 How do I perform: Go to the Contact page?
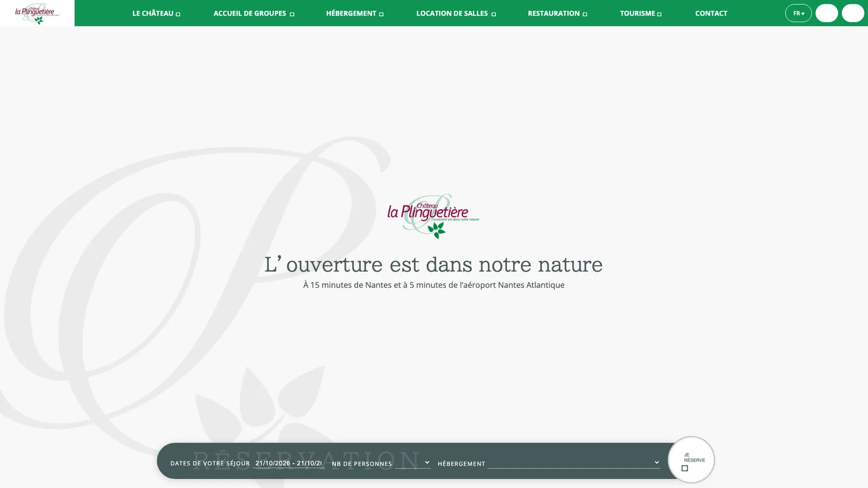coord(711,13)
